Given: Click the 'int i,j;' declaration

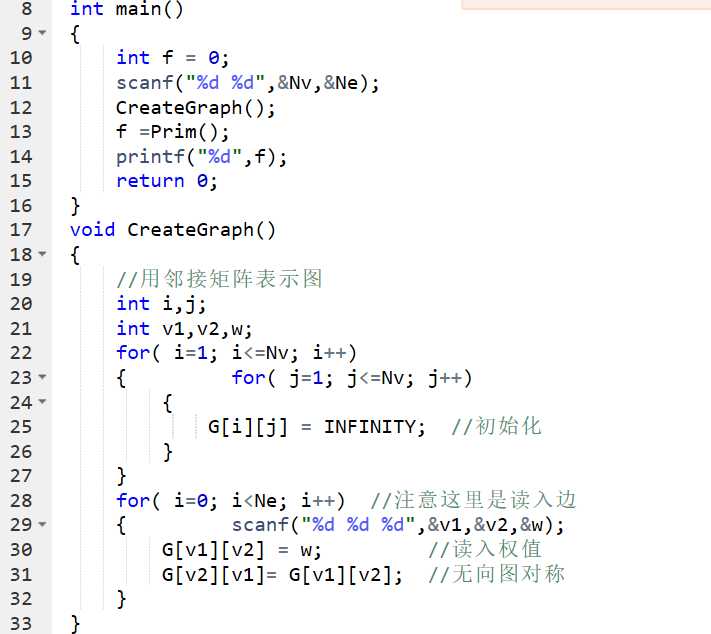Looking at the screenshot, I should pos(161,304).
